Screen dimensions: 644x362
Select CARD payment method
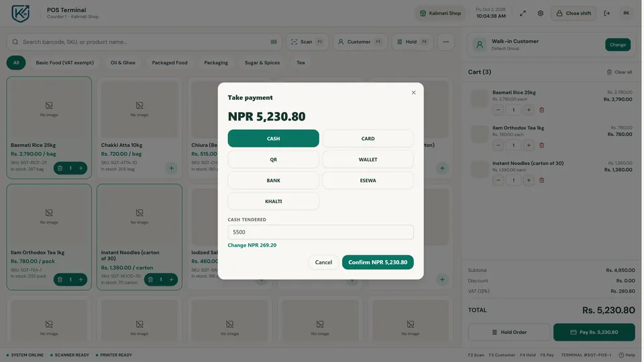coord(368,138)
